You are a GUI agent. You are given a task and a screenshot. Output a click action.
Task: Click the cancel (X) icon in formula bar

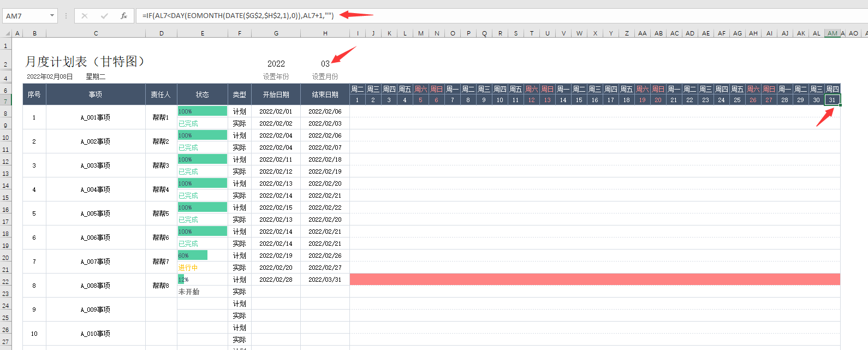click(85, 16)
